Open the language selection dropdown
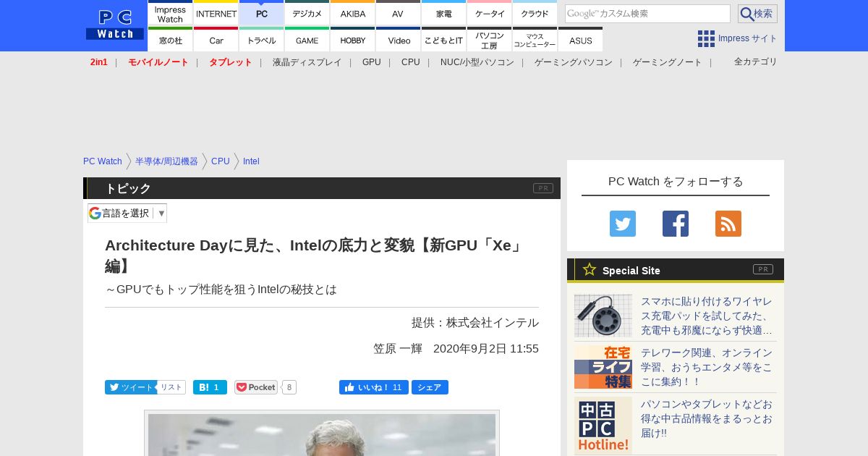The image size is (868, 456). 127,213
